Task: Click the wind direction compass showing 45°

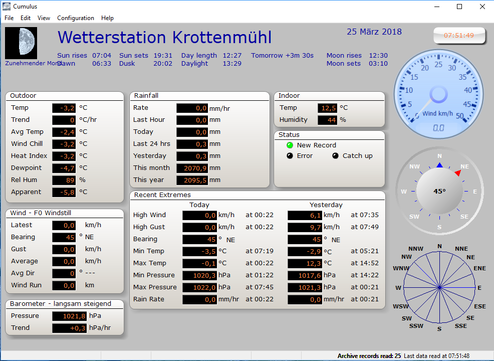Action: click(x=440, y=191)
